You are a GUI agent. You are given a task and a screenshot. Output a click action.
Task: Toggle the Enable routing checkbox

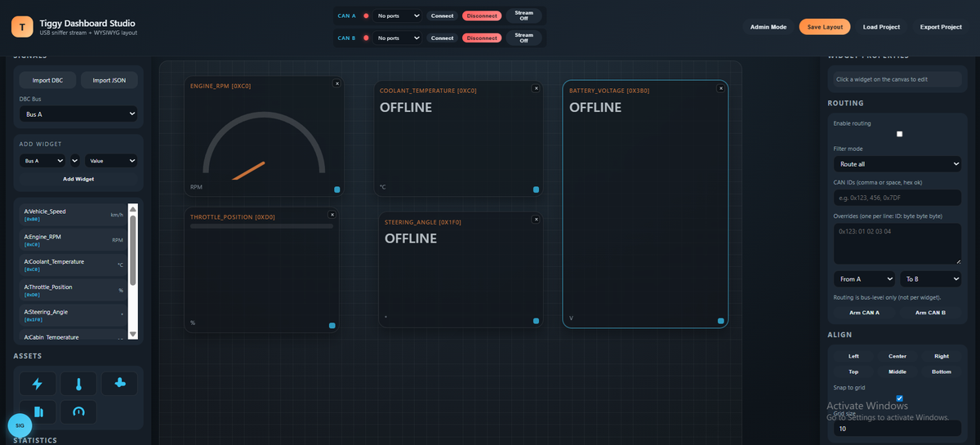pos(899,134)
